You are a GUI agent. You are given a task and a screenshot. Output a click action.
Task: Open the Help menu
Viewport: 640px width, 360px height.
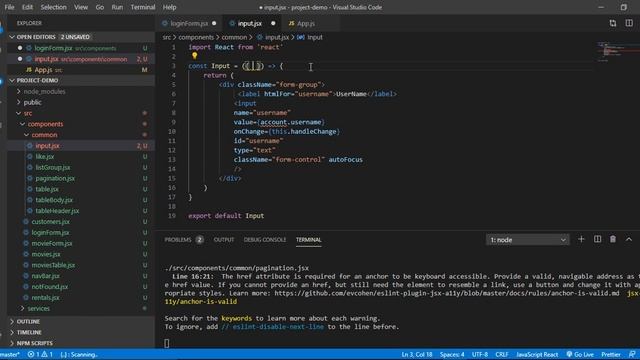coord(169,7)
